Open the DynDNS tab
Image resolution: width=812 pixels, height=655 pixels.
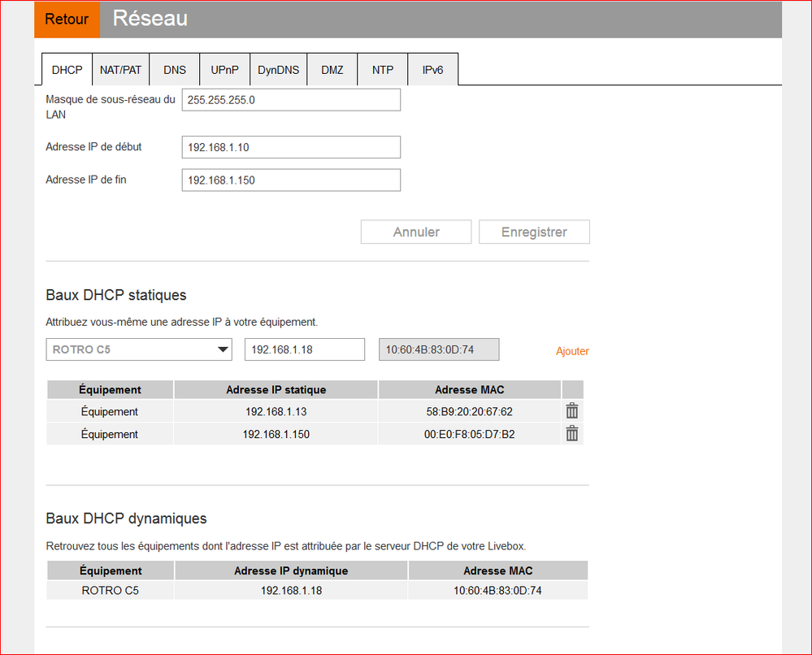(278, 70)
